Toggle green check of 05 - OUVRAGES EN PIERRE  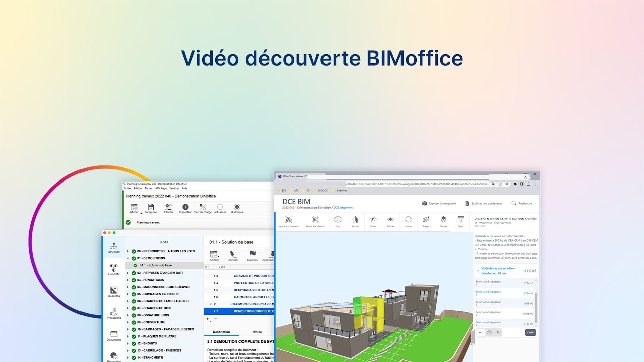coord(134,294)
